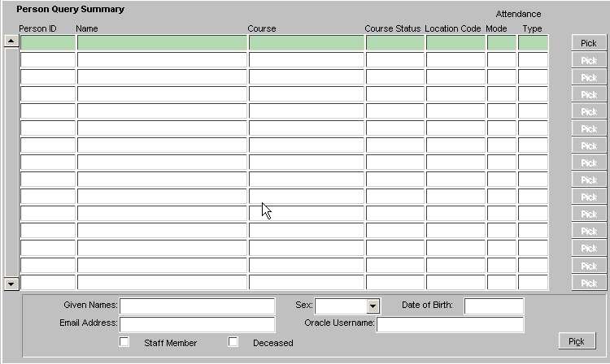This screenshot has height=364, width=610.
Task: Select the first row Person ID cell
Action: (47, 43)
